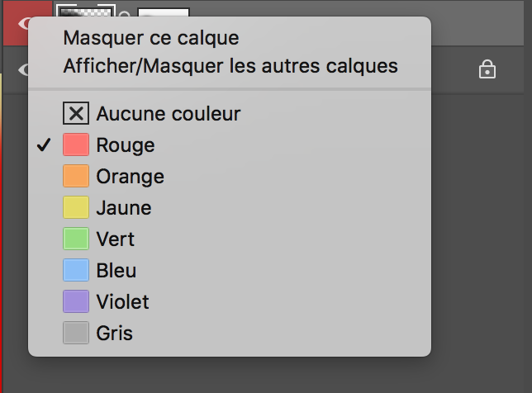Viewport: 532px width, 393px height.
Task: Choose "Masquer ce calque" menu entry
Action: point(150,38)
